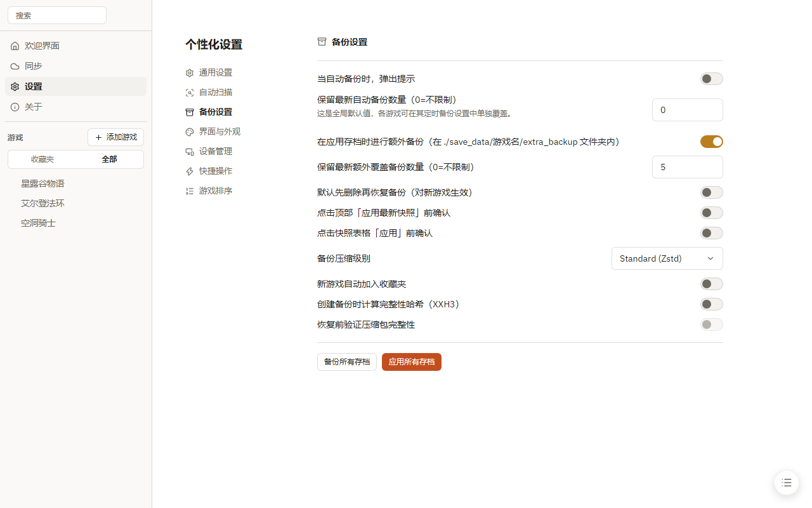This screenshot has height=508, width=812.
Task: Click the floating list button at bottom right
Action: tap(787, 483)
